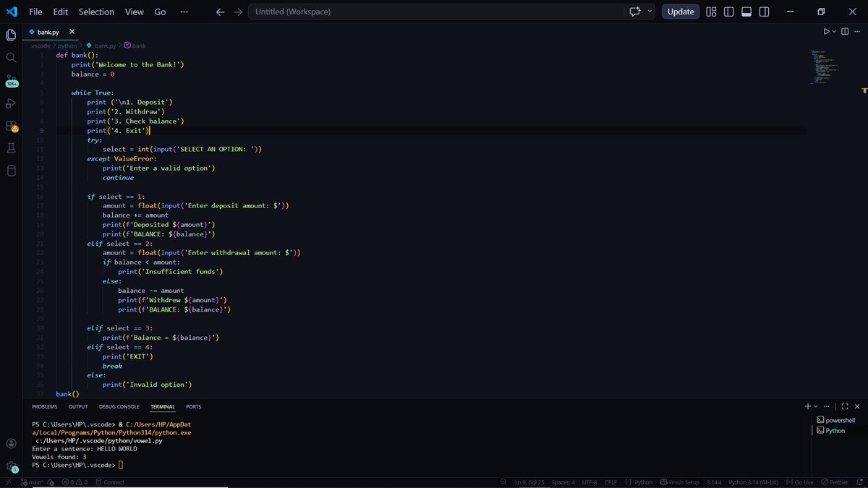Screen dimensions: 868x488
Task: Click the Untitled (Workspace) search box
Action: (435, 12)
